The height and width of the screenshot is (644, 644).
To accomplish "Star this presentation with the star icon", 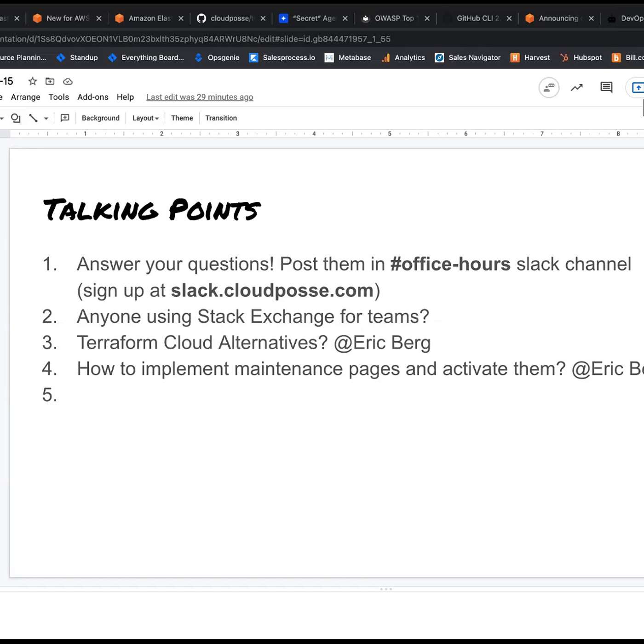I will click(32, 81).
